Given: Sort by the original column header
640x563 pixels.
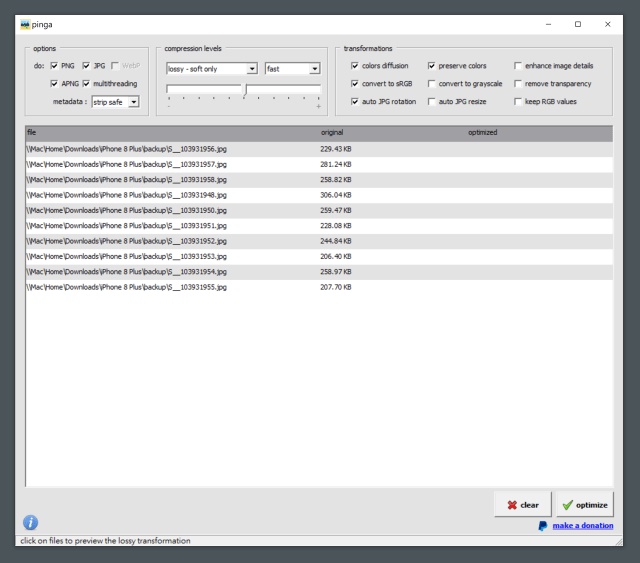Looking at the screenshot, I should [x=332, y=132].
